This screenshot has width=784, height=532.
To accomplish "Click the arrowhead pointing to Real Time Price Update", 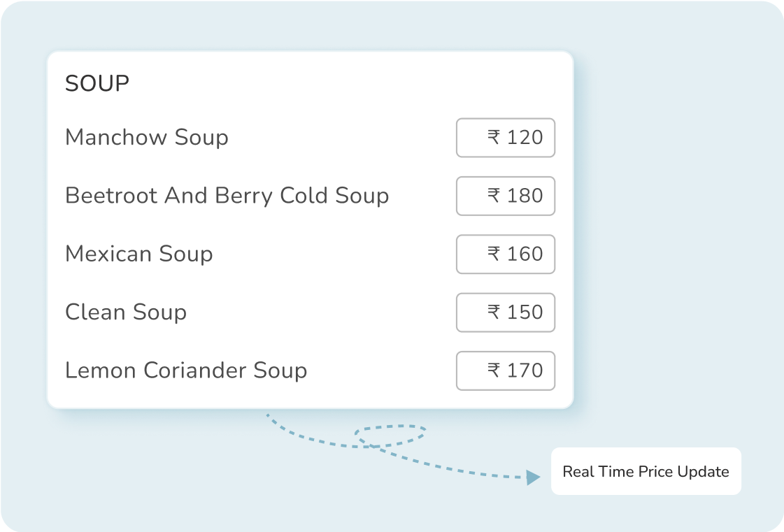I will tap(534, 477).
